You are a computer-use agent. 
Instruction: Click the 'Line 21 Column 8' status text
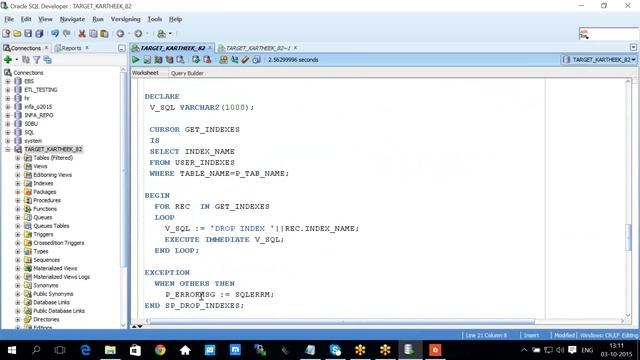click(486, 336)
